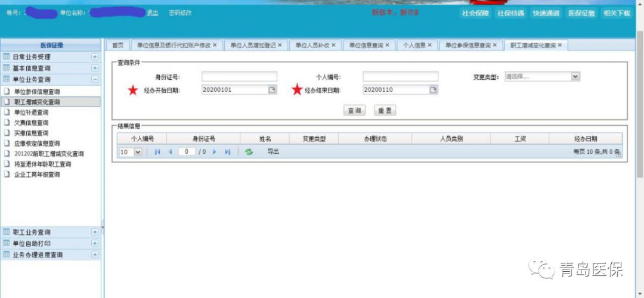Click the 重置 button
Screen dimensions: 644x298
click(x=385, y=110)
